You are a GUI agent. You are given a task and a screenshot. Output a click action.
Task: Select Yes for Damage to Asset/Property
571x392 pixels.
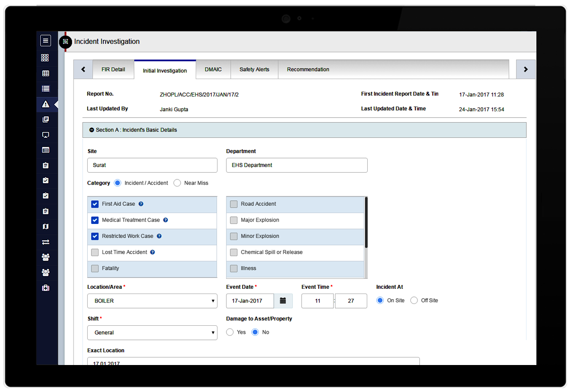point(230,332)
